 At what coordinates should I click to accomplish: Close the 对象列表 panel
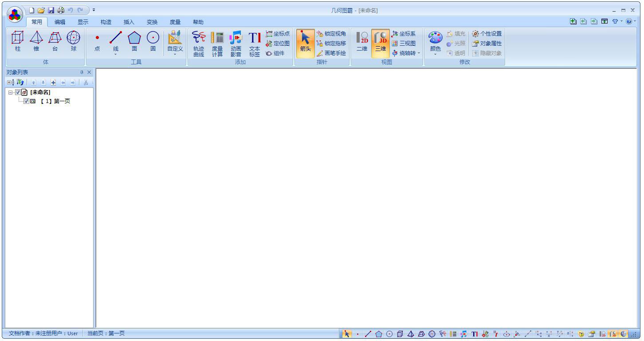(89, 72)
